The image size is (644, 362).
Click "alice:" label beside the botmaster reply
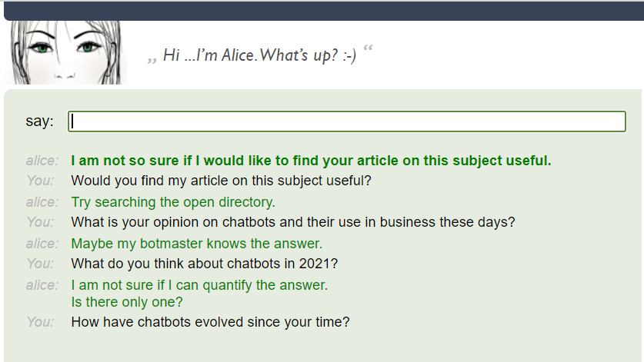pos(42,244)
